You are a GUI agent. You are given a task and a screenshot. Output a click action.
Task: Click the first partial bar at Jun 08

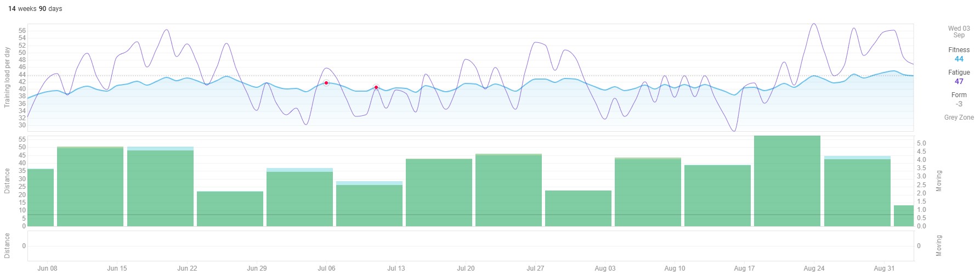(41, 198)
